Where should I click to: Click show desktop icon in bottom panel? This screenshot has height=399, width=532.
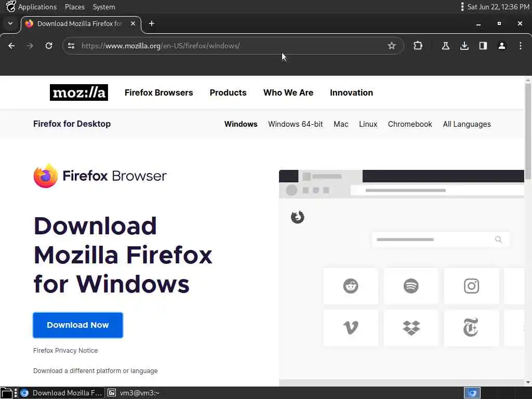point(6,393)
